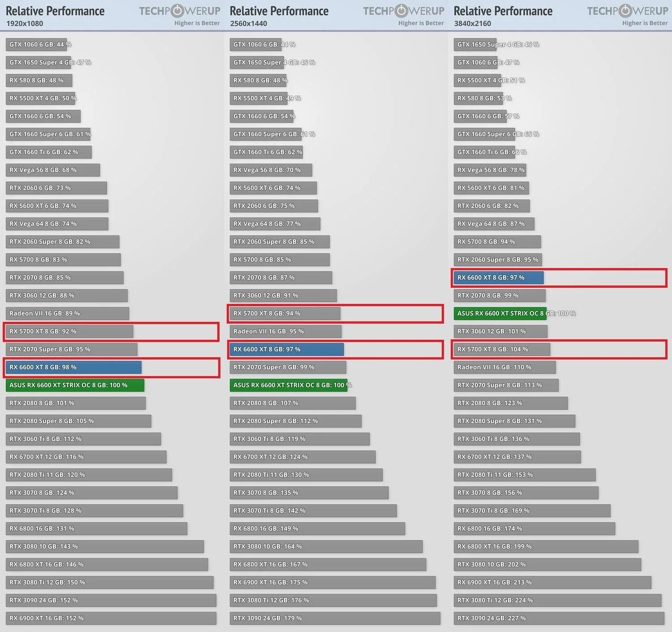Image resolution: width=672 pixels, height=632 pixels.
Task: Click RX 5500 XT 4 GB: 50 % bar
Action: (40, 98)
